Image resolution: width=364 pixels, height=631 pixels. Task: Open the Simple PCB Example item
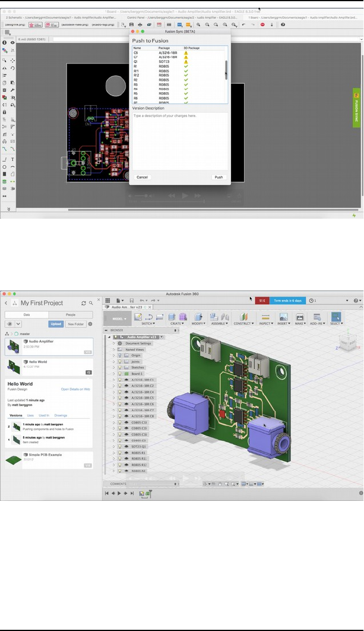(49, 460)
